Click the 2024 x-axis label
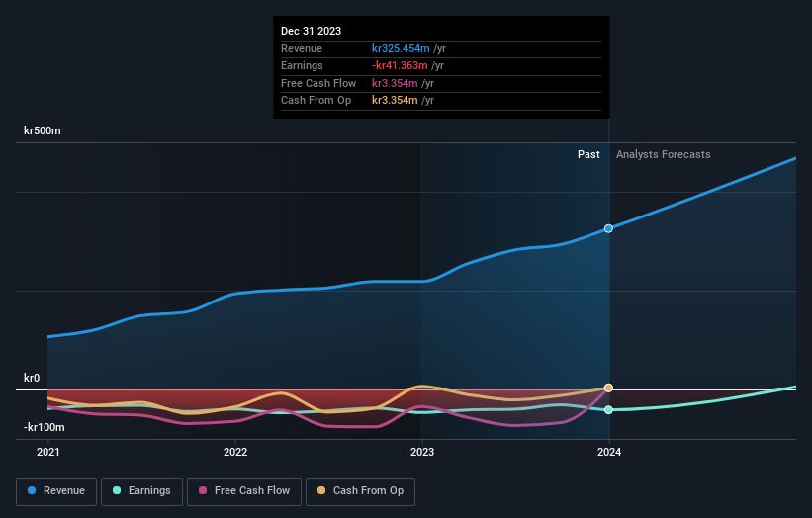 click(609, 453)
